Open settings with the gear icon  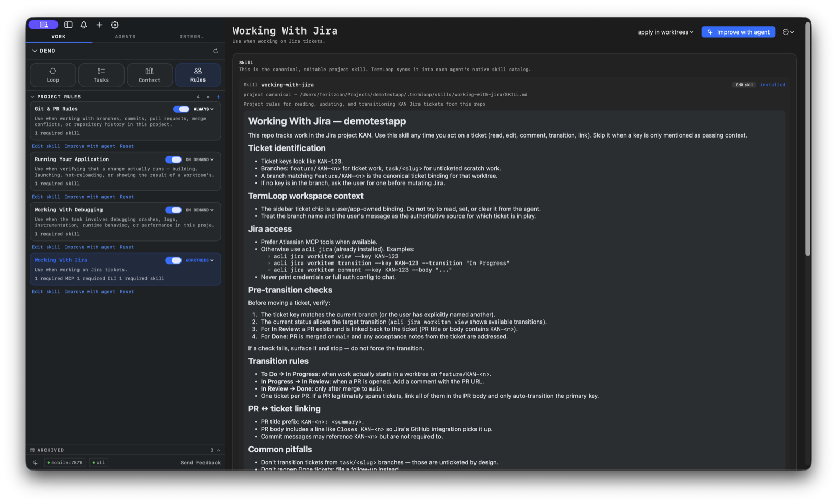[115, 25]
